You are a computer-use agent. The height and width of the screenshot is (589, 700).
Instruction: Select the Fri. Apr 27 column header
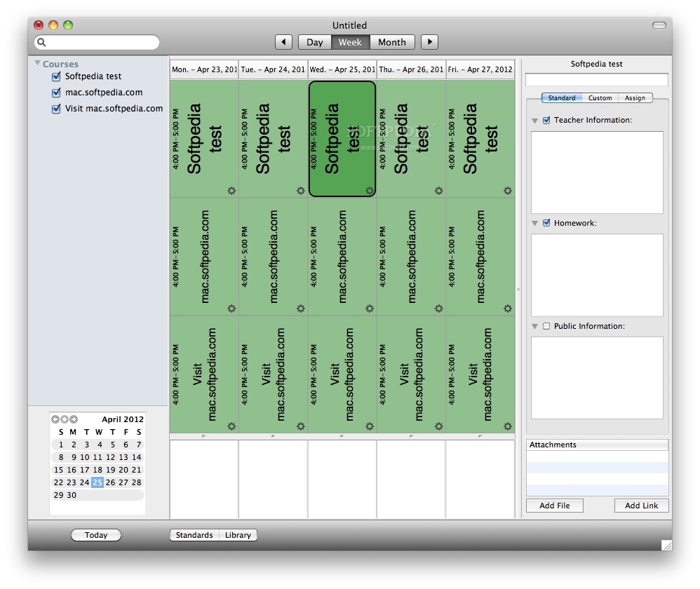pos(480,69)
